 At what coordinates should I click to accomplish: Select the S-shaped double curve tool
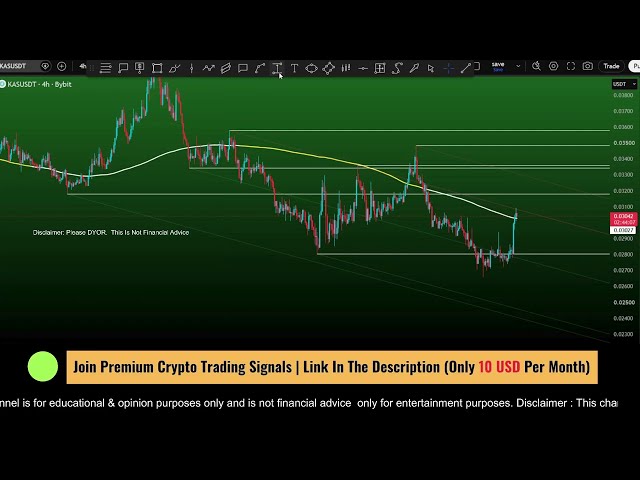pyautogui.click(x=397, y=68)
